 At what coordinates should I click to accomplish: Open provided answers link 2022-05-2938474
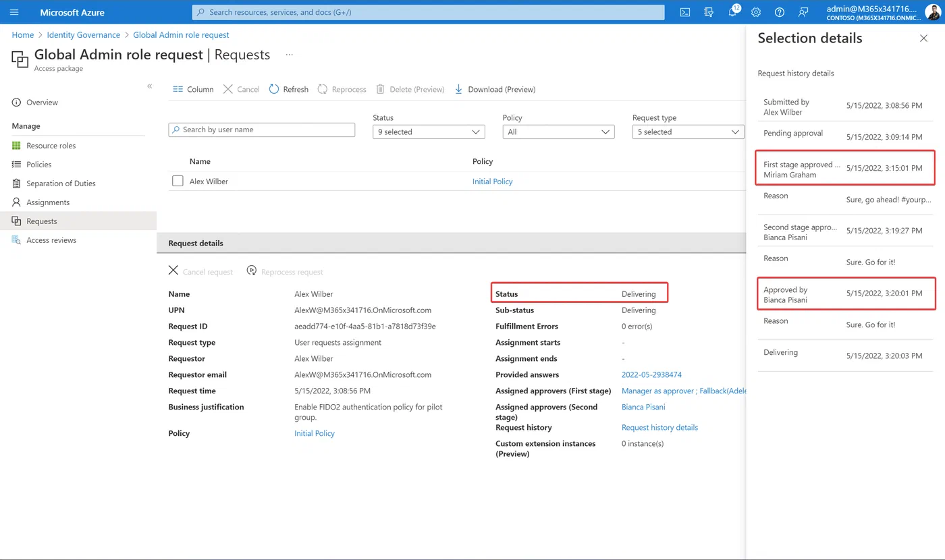tap(651, 374)
